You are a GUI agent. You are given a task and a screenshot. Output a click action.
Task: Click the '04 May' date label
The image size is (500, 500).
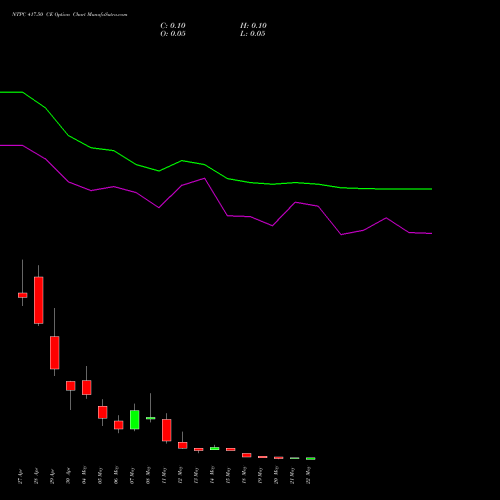[x=84, y=475]
